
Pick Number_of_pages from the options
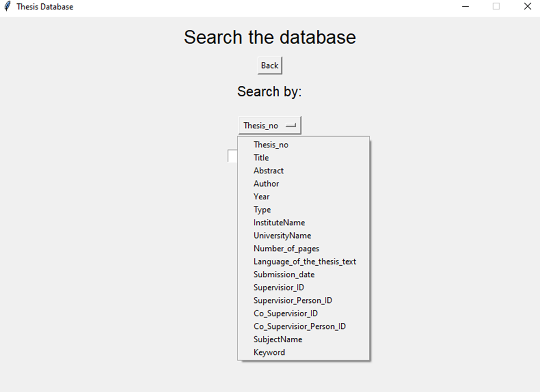pyautogui.click(x=286, y=248)
